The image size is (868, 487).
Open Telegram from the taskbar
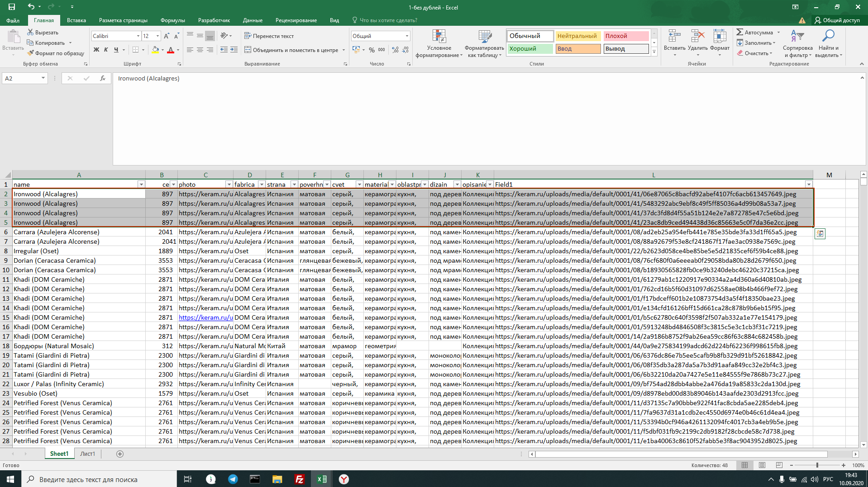[233, 479]
